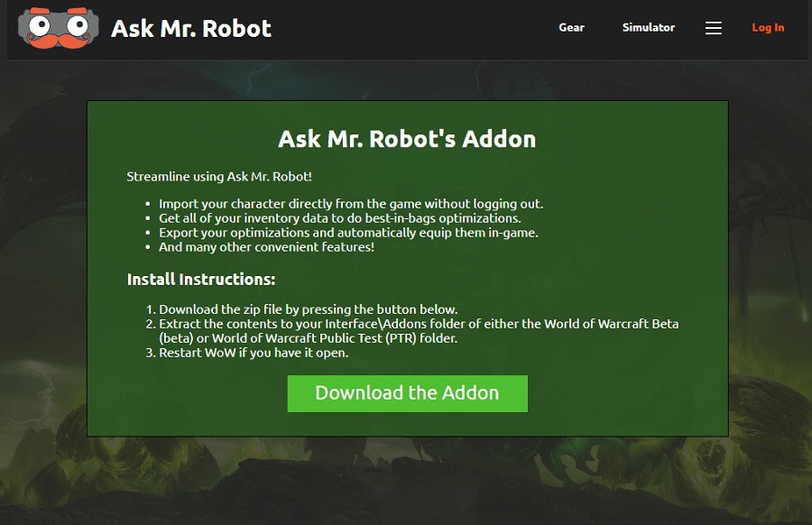Open the hamburger menu icon

pos(714,28)
